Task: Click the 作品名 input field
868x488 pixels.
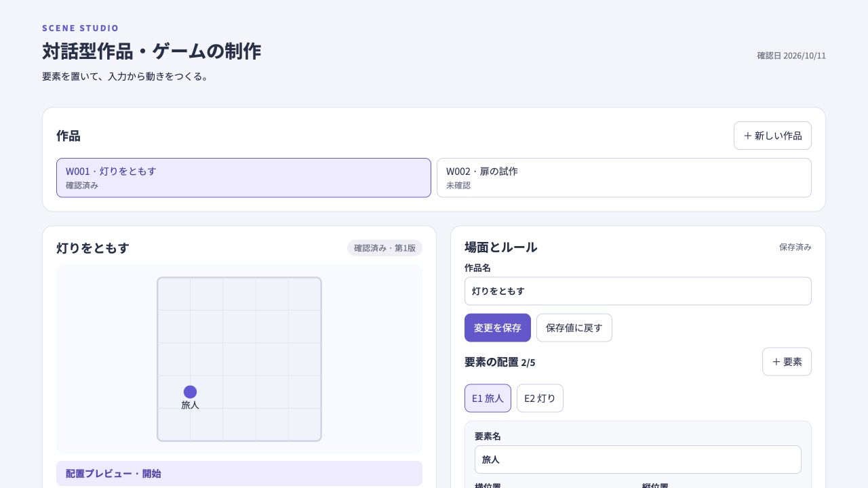Action: pyautogui.click(x=637, y=291)
